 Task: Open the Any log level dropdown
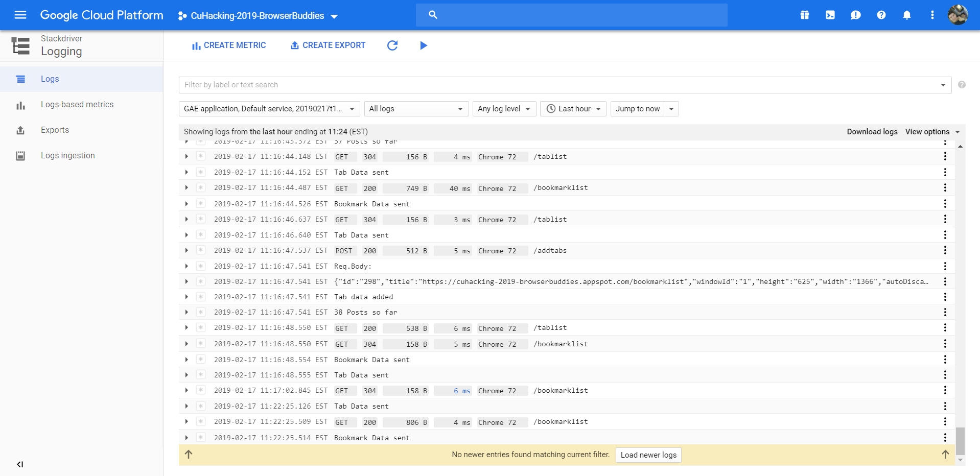tap(504, 109)
